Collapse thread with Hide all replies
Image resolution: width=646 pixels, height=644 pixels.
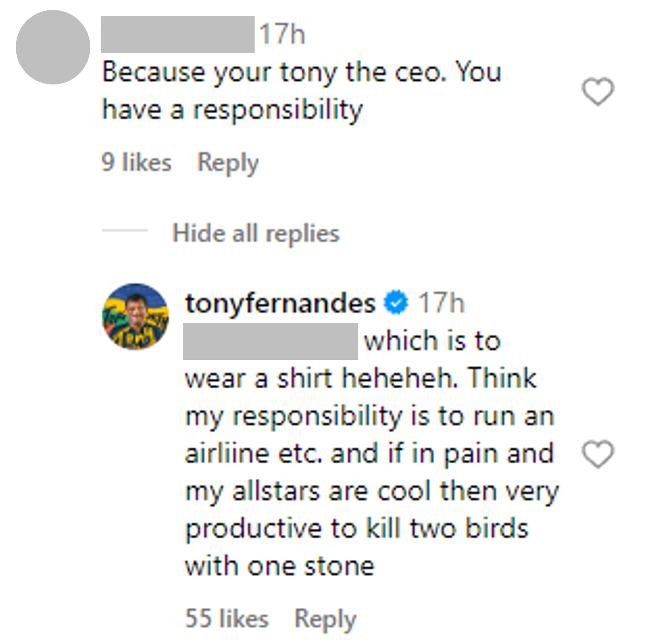click(x=256, y=233)
